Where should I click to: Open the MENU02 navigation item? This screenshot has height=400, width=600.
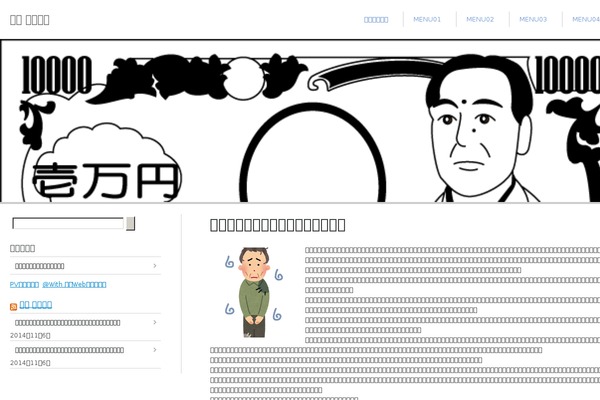point(480,19)
